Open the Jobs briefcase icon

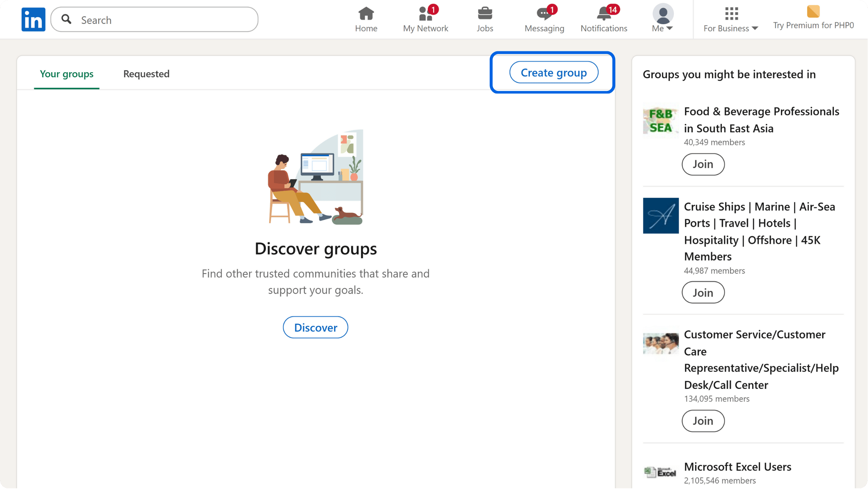485,13
